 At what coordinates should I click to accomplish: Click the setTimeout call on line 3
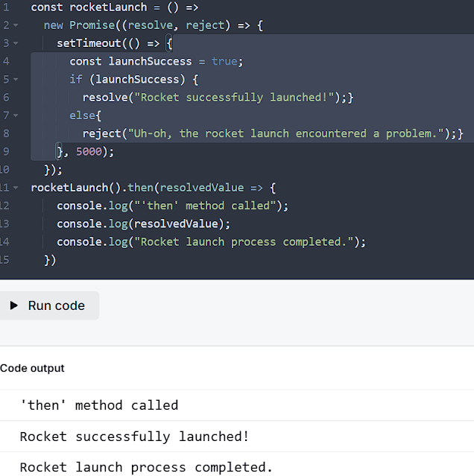click(x=89, y=43)
